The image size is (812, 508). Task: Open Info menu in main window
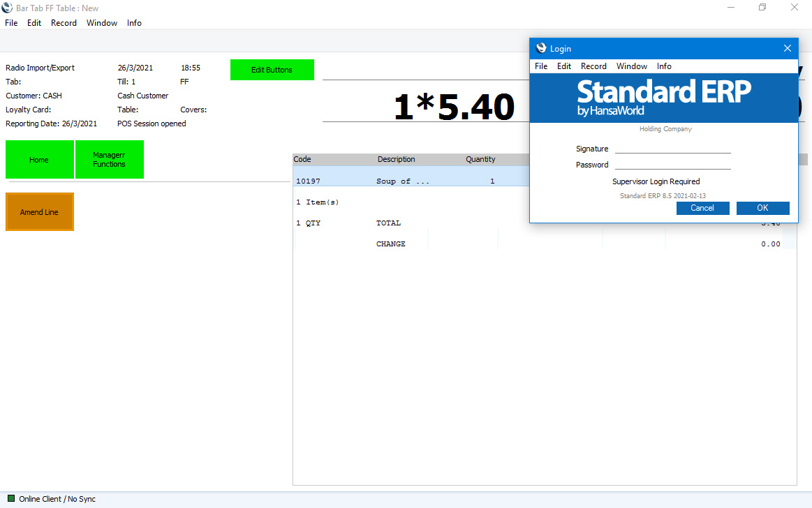pyautogui.click(x=134, y=23)
